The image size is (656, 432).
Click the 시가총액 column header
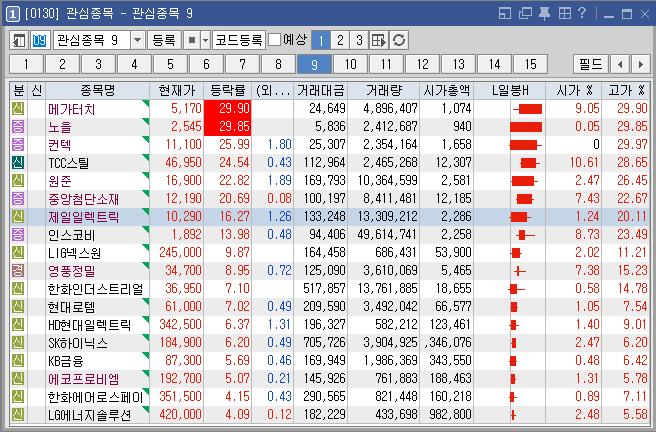pos(446,90)
